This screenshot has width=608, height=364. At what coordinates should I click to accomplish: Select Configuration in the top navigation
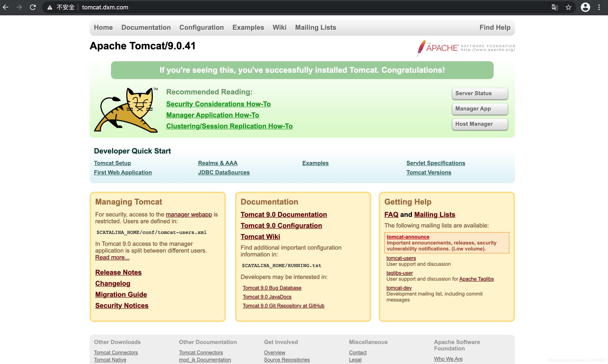[x=201, y=27]
